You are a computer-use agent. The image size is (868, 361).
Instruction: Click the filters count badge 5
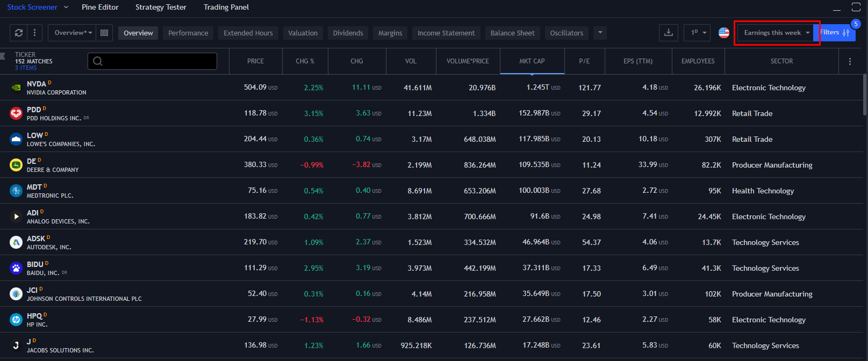pos(856,24)
